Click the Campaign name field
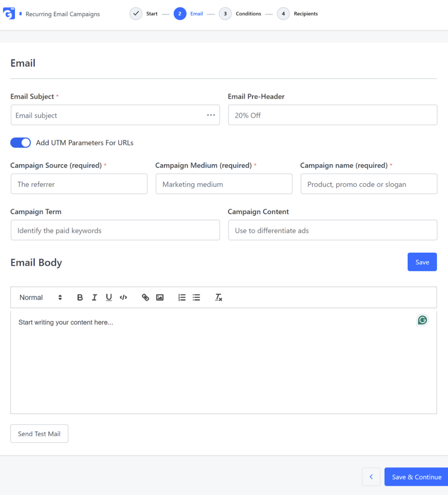 point(369,184)
